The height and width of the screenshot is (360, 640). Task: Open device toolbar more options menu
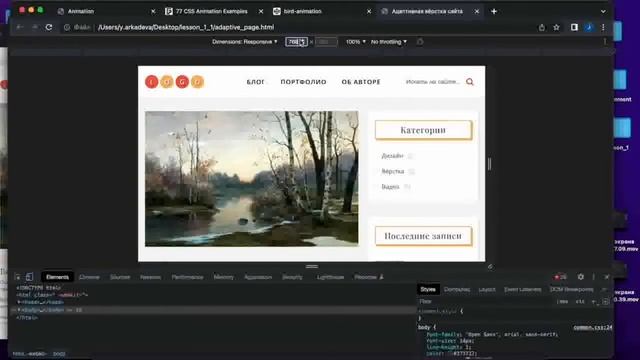point(605,42)
